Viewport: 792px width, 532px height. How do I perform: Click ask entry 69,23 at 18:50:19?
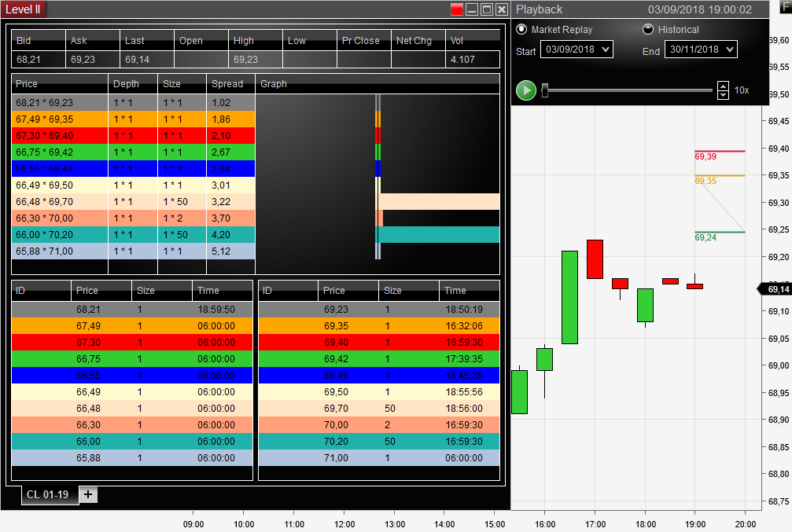379,310
